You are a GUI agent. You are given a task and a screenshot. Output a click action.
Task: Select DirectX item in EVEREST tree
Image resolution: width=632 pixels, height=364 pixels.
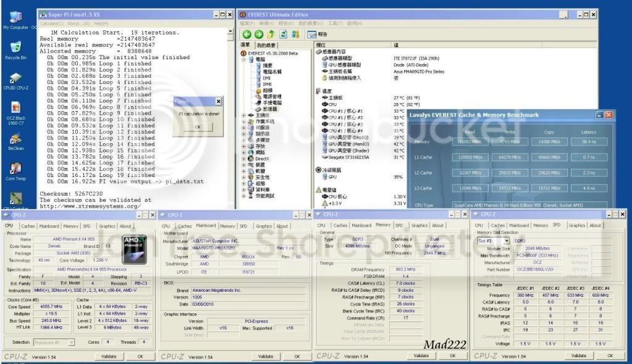[x=258, y=159]
